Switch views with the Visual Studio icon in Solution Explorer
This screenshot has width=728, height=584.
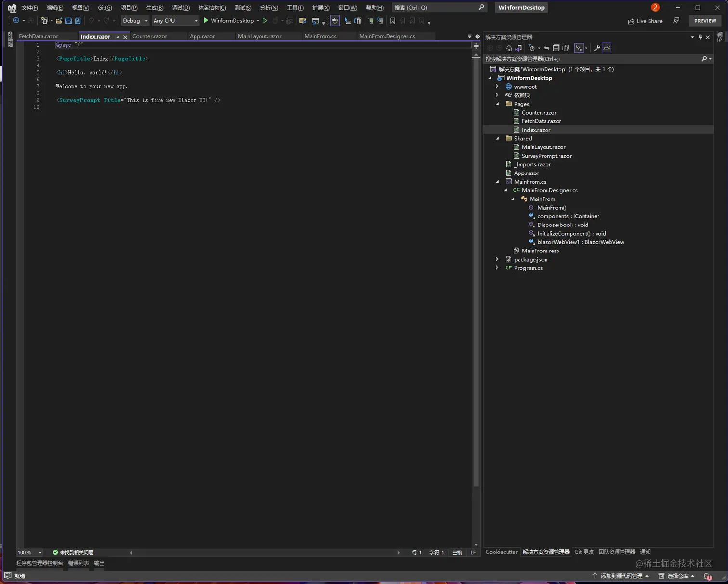tap(519, 48)
